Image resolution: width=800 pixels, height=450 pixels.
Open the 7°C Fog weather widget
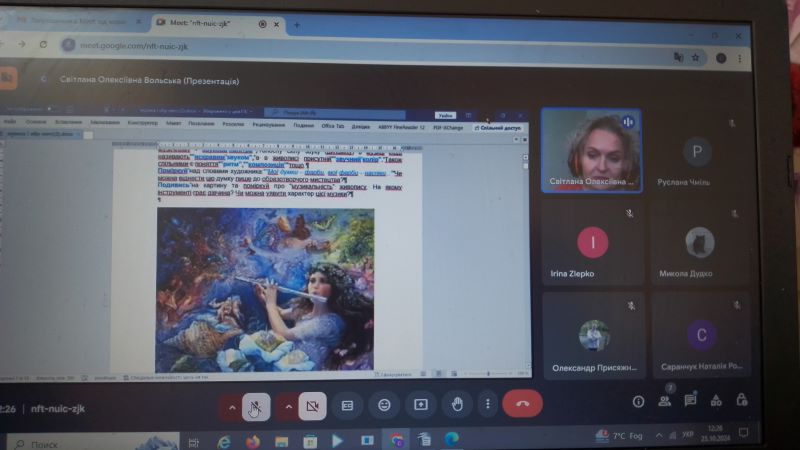[x=619, y=436]
